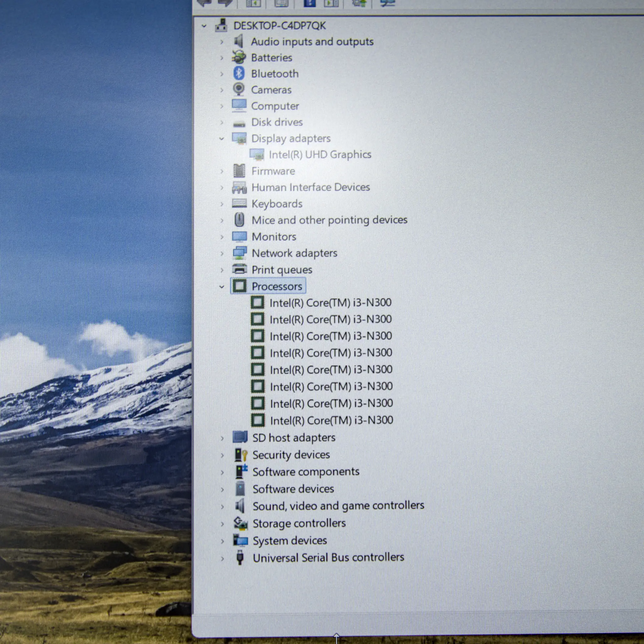Click the USB plug icon for Universal Serial Bus controllers

pyautogui.click(x=240, y=557)
